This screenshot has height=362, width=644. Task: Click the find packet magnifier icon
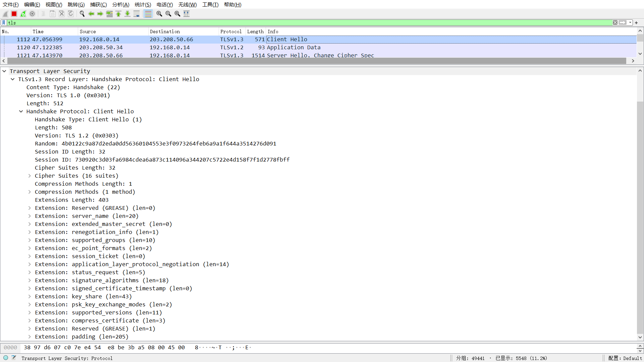(82, 14)
